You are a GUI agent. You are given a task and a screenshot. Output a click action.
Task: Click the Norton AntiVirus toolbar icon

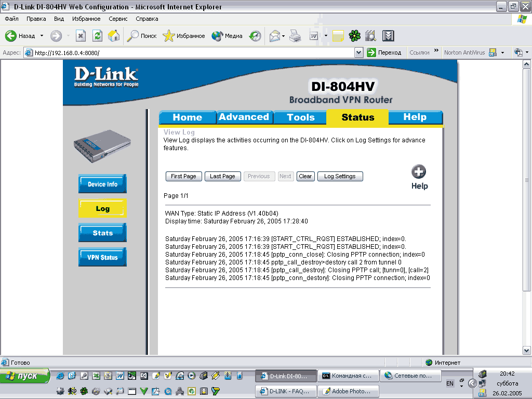(493, 52)
